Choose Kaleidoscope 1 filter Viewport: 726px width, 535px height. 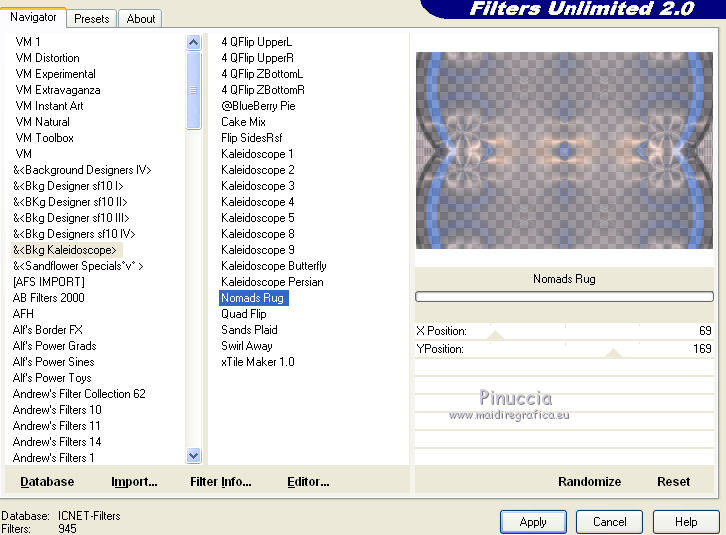click(257, 154)
